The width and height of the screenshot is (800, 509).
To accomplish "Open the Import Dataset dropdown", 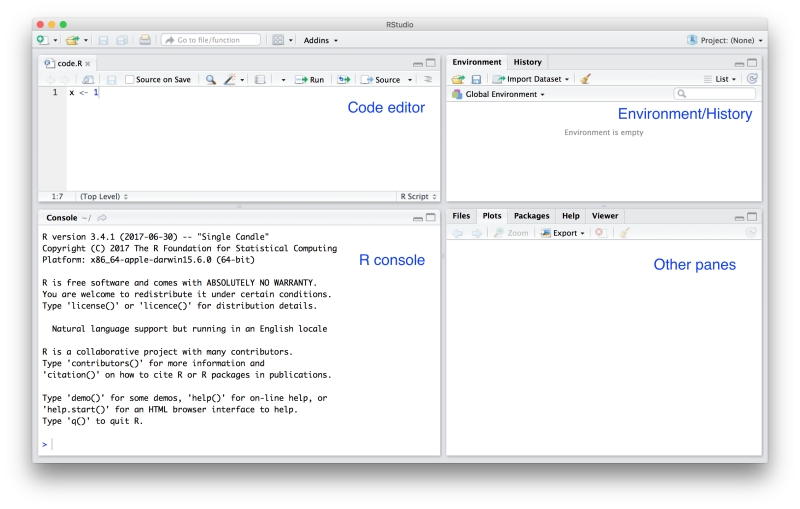I will point(531,79).
